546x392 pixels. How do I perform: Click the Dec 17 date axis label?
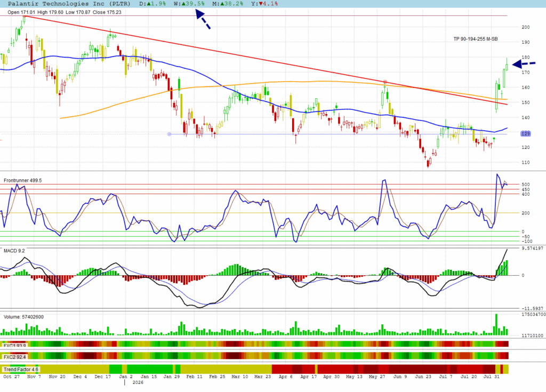point(103,377)
